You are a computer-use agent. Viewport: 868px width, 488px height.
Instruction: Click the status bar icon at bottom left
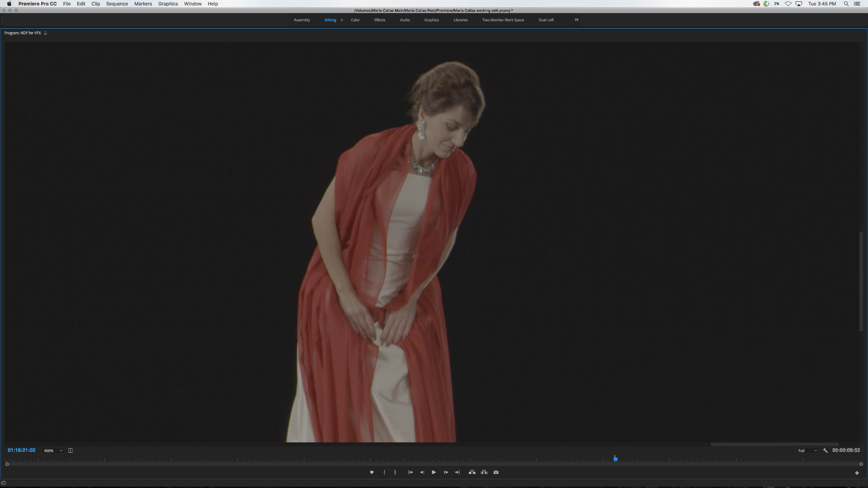point(4,483)
